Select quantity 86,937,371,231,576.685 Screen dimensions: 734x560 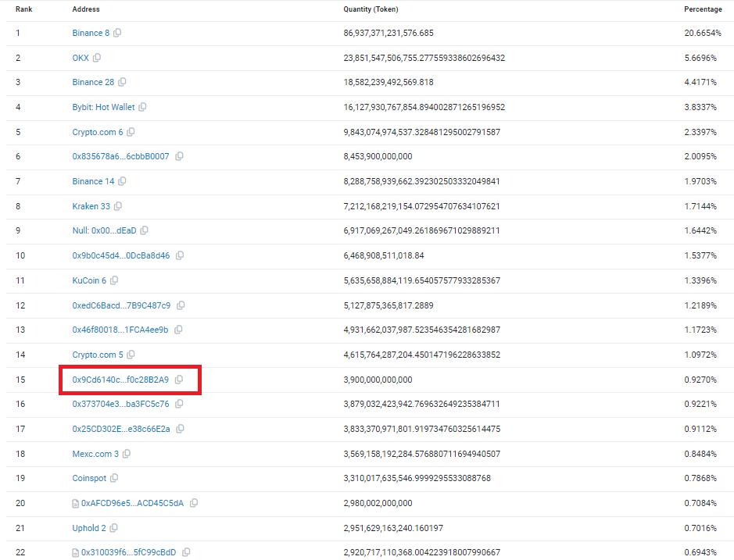click(x=388, y=33)
